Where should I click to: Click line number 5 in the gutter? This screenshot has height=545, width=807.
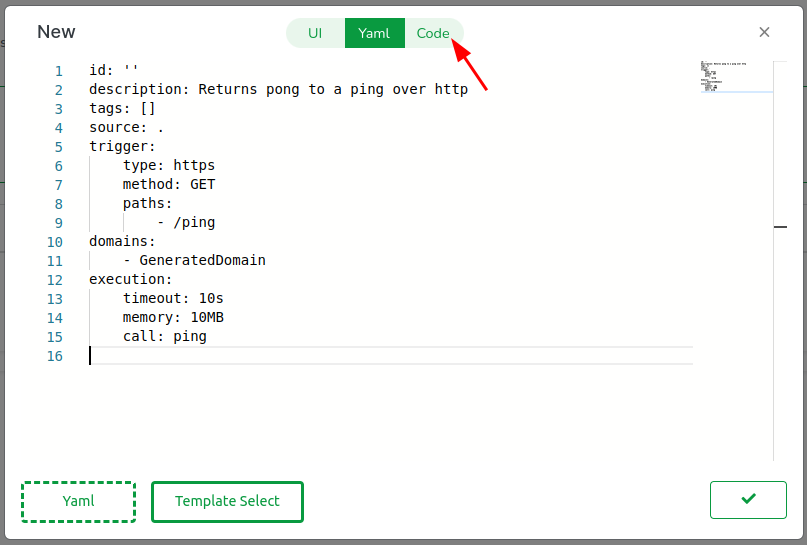click(x=58, y=147)
